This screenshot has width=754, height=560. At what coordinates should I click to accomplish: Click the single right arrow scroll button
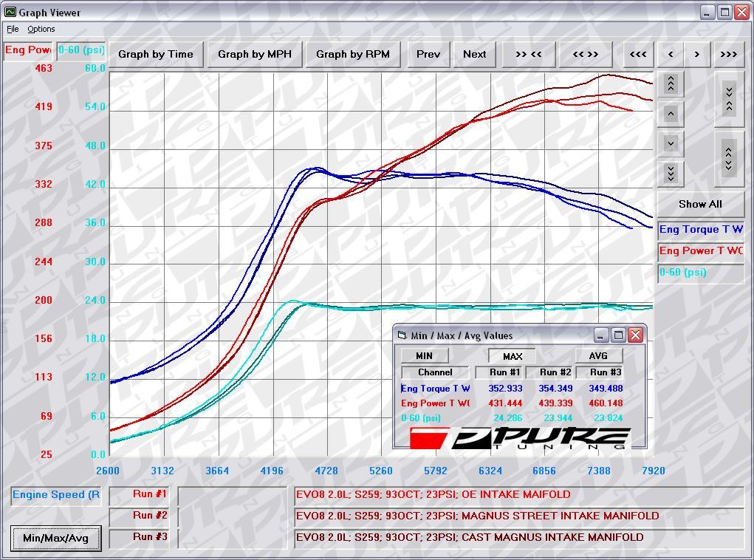pos(696,54)
